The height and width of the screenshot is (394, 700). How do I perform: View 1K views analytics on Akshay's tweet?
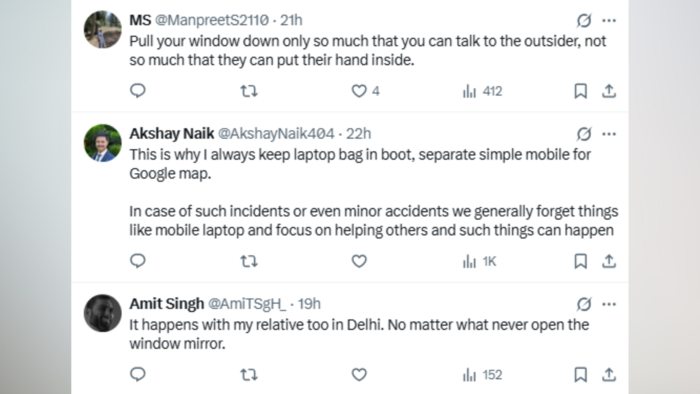click(x=479, y=261)
